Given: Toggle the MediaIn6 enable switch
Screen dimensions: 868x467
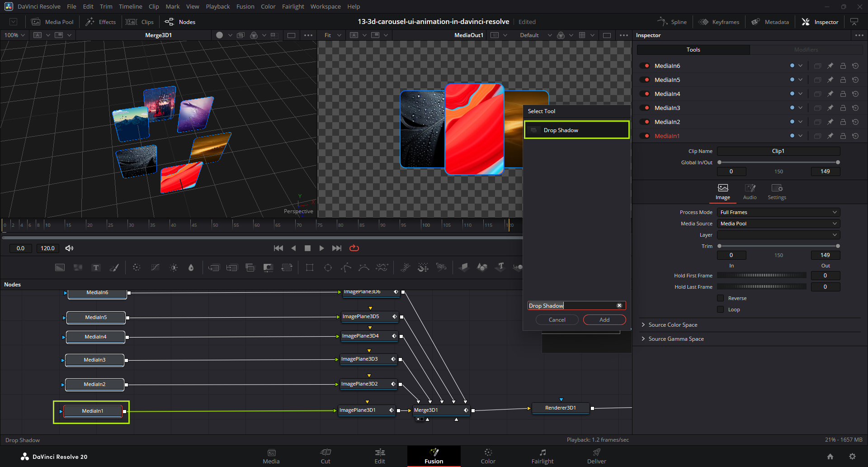Looking at the screenshot, I should point(645,66).
